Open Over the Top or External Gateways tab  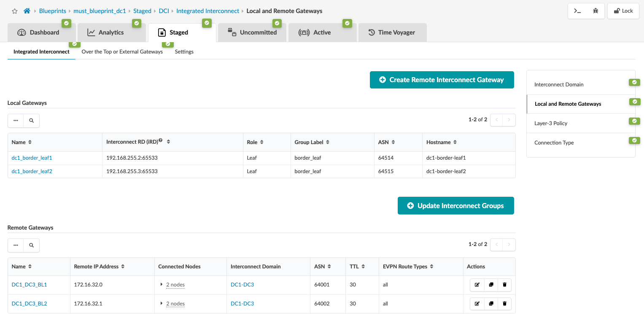(x=122, y=52)
